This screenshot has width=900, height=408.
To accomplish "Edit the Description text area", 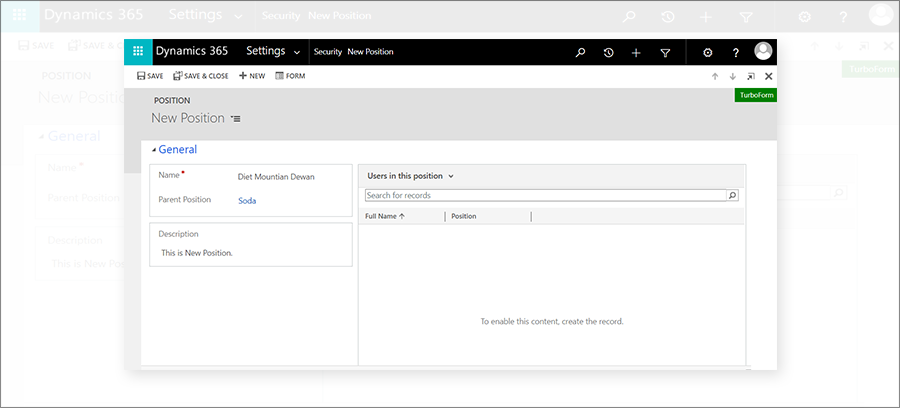I will coord(251,252).
